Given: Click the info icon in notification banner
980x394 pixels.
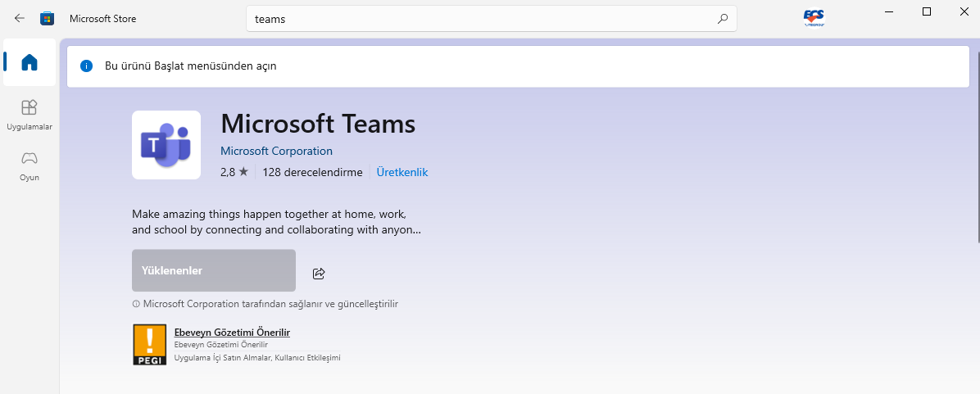Looking at the screenshot, I should pos(87,66).
